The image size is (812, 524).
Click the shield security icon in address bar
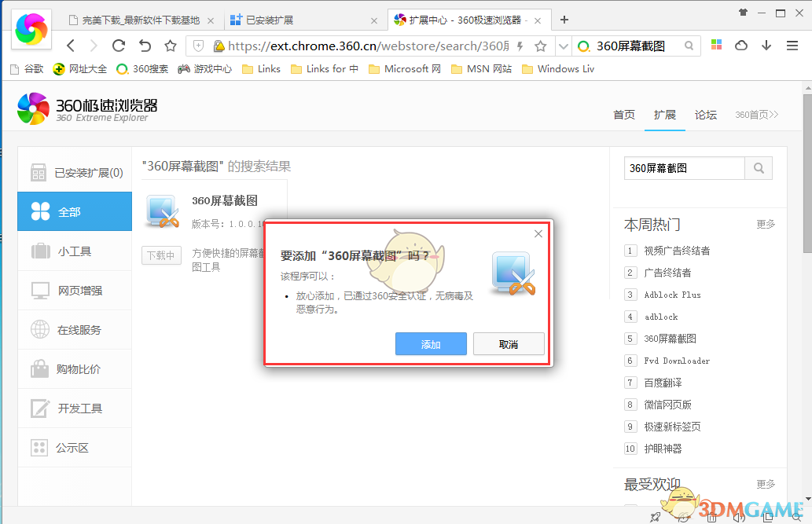198,46
